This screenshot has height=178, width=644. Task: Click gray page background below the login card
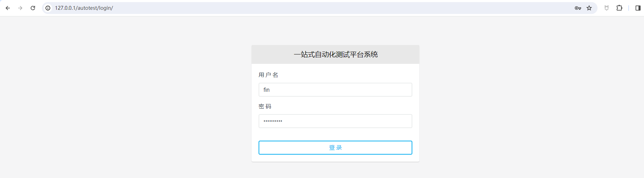[335, 170]
